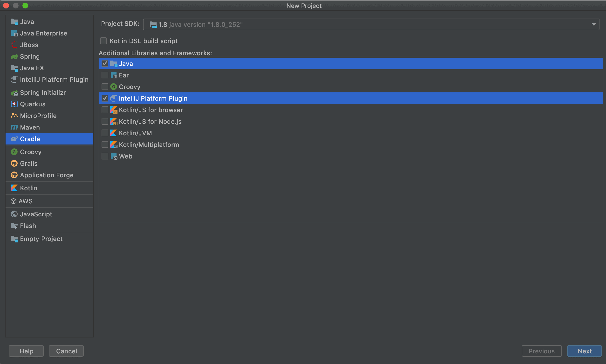This screenshot has height=364, width=606.
Task: Uncheck the IntelliJ Platform Plugin framework
Action: (x=105, y=98)
